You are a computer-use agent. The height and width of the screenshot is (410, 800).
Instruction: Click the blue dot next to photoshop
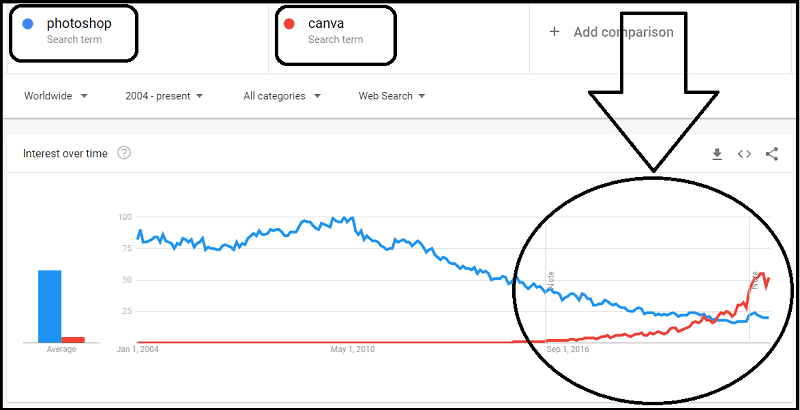click(28, 23)
